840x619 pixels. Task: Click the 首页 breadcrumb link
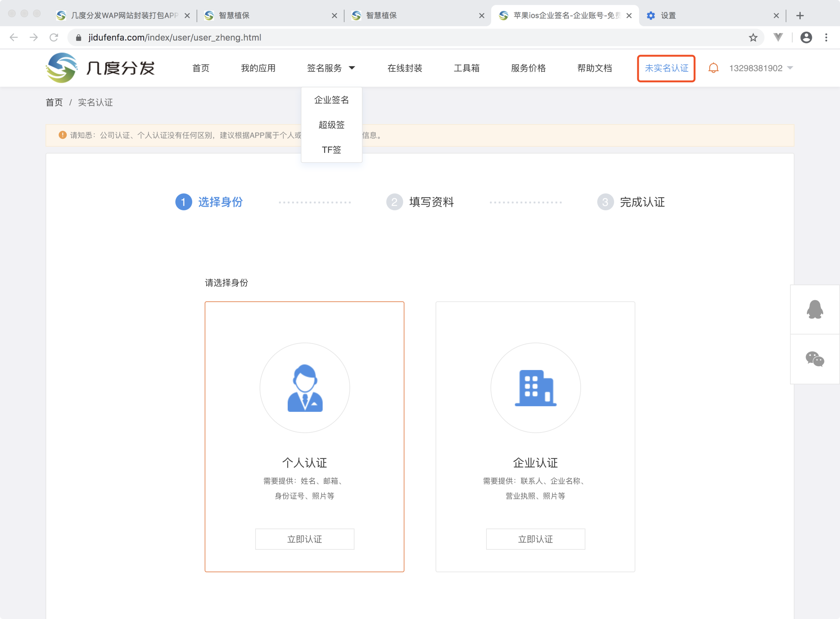tap(54, 102)
